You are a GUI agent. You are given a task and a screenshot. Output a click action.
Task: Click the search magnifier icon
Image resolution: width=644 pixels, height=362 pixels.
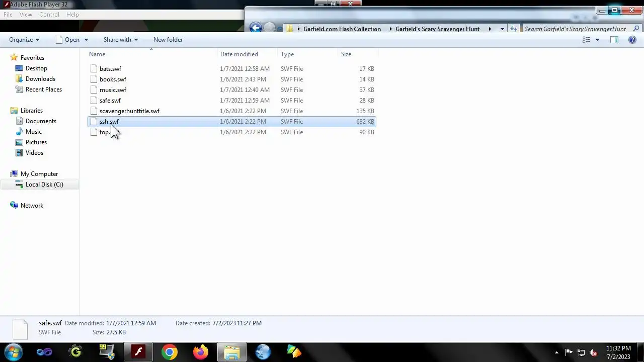coord(636,29)
